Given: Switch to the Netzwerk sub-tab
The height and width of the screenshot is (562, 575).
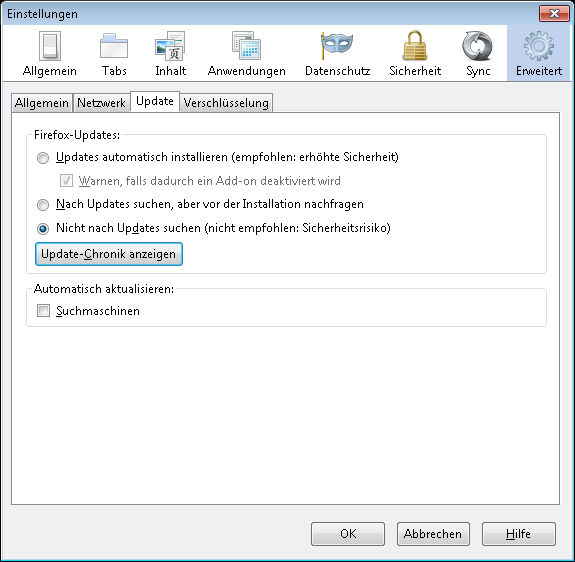Looking at the screenshot, I should (101, 103).
